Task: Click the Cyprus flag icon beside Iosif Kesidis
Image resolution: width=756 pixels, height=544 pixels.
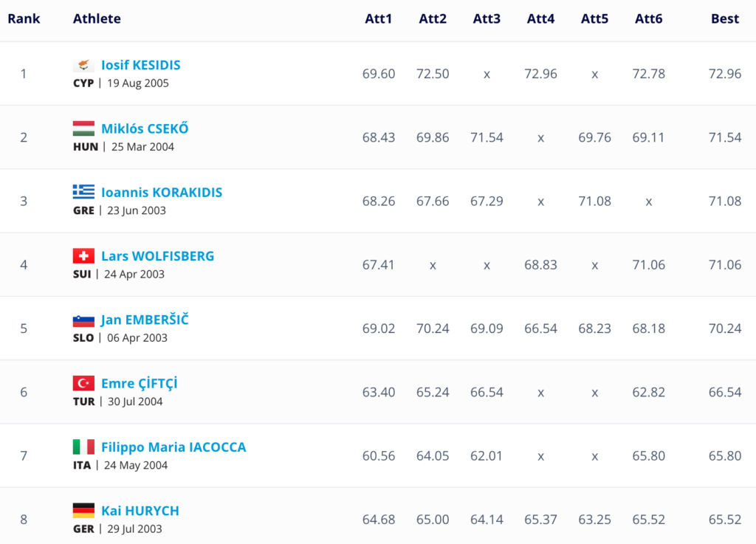Action: click(x=83, y=65)
